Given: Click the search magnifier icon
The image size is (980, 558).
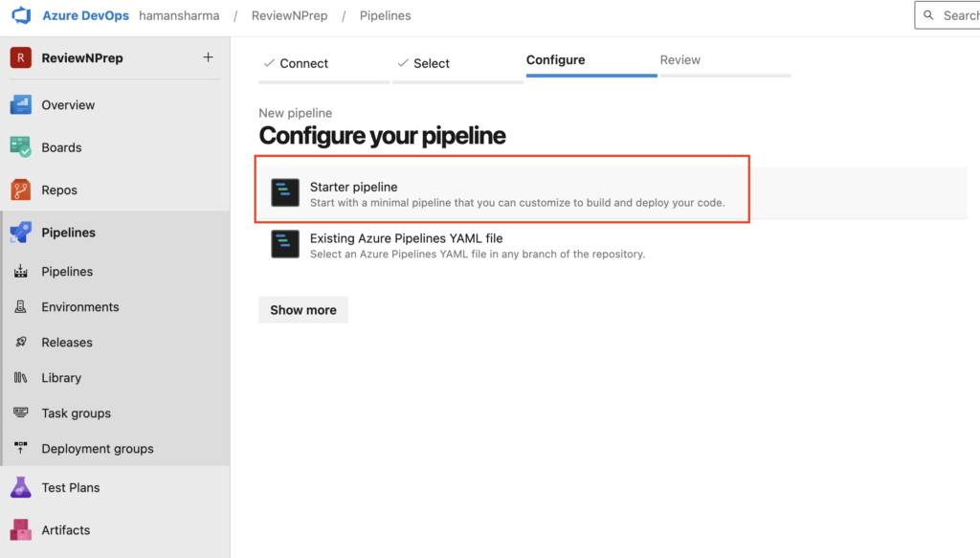Looking at the screenshot, I should pos(928,15).
